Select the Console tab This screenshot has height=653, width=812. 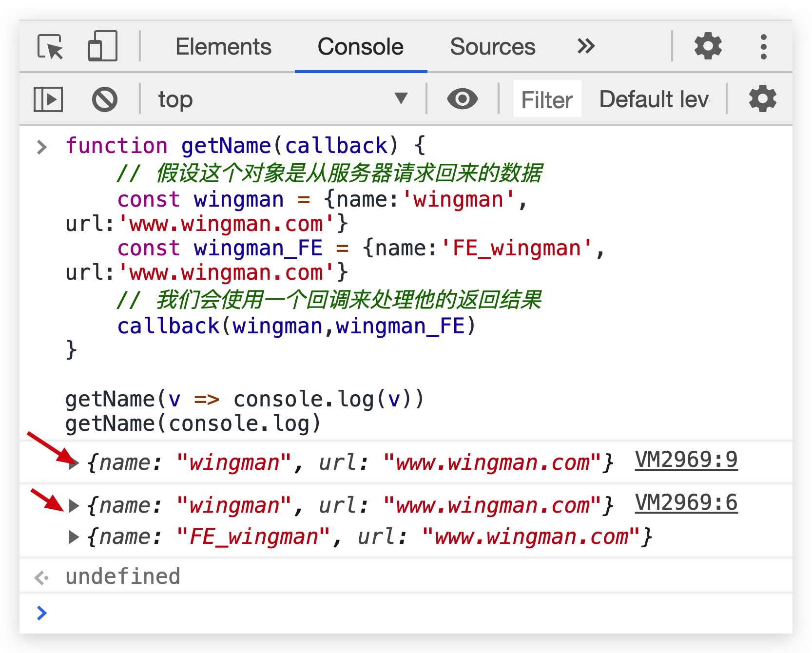tap(361, 47)
